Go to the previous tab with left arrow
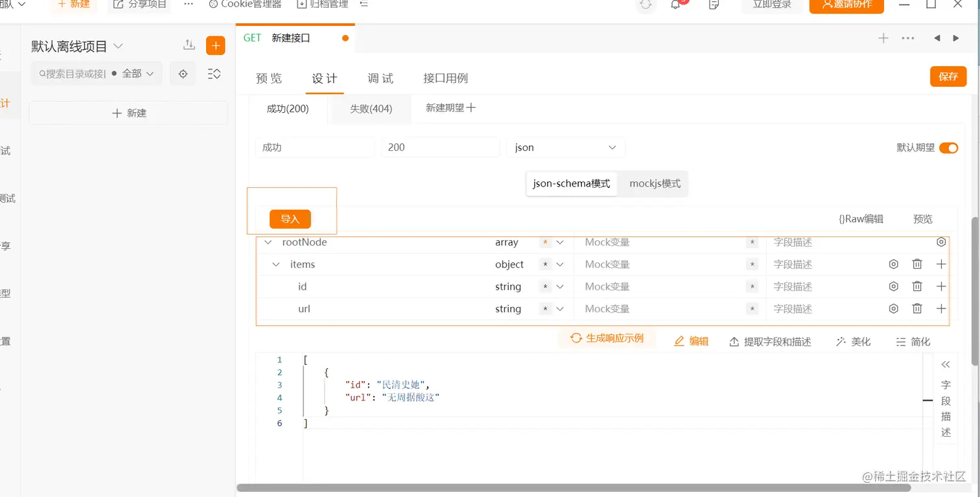This screenshot has height=497, width=980. [x=937, y=38]
